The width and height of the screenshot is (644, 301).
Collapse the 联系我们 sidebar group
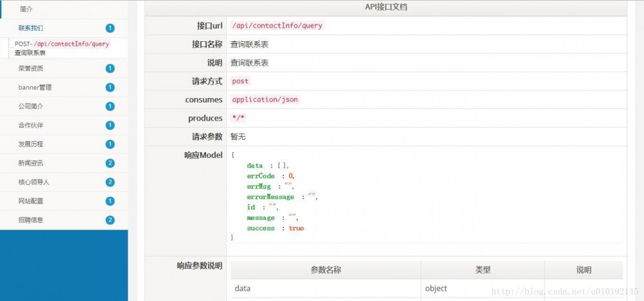pos(31,28)
